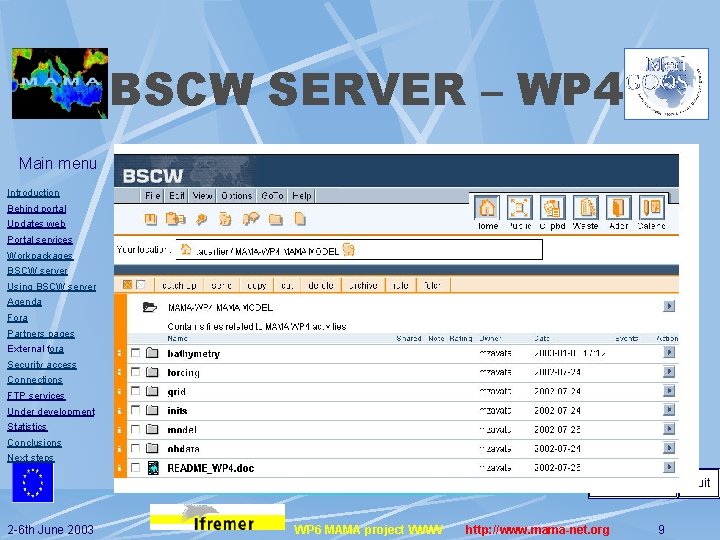The height and width of the screenshot is (540, 720).
Task: Open the Statistics link
Action: pos(27,427)
